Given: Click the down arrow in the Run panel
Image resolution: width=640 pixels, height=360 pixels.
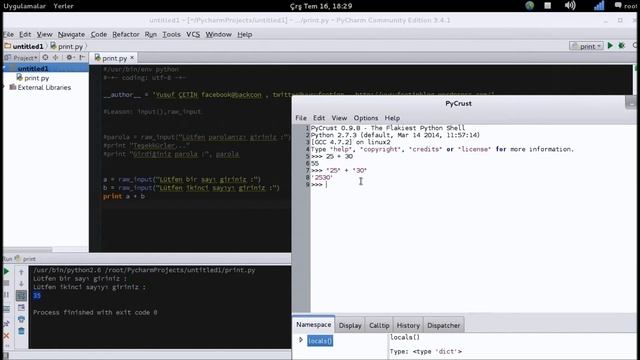Looking at the screenshot, I should click(x=21, y=284).
